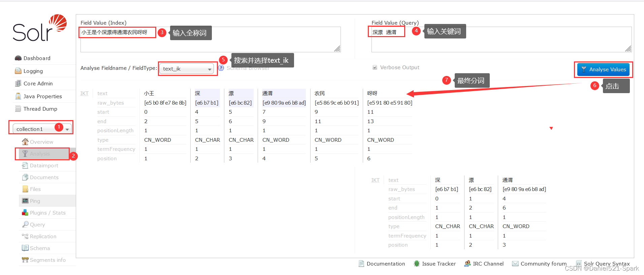Open the Schema section
Image resolution: width=644 pixels, height=275 pixels.
[40, 248]
